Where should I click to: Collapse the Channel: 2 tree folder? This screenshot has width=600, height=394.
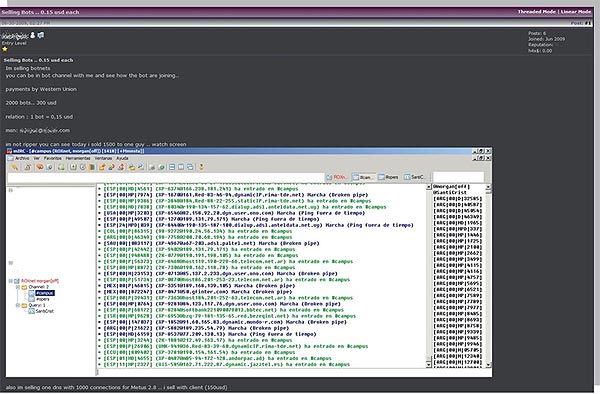(18, 287)
